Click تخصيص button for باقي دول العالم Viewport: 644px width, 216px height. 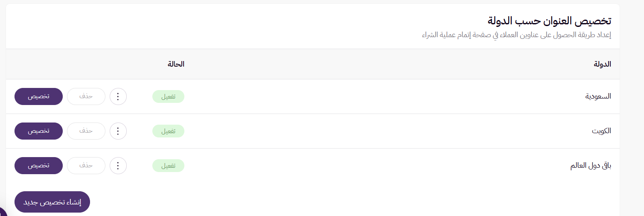[38, 166]
